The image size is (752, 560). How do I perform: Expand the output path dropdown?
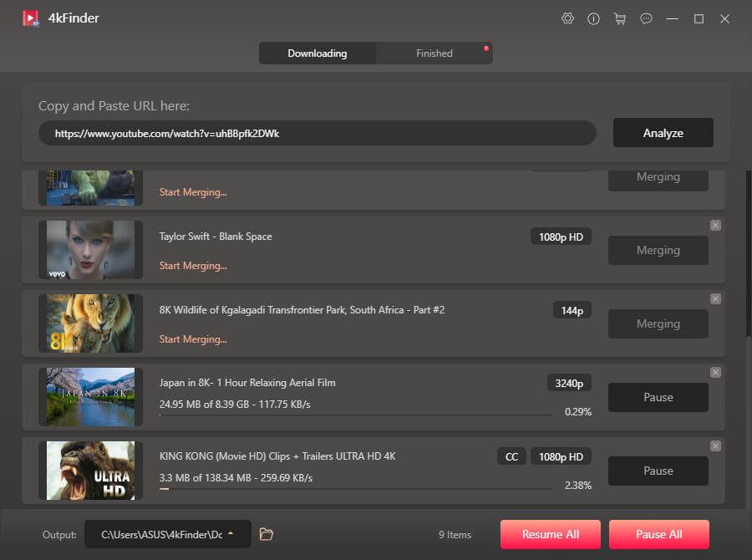231,534
